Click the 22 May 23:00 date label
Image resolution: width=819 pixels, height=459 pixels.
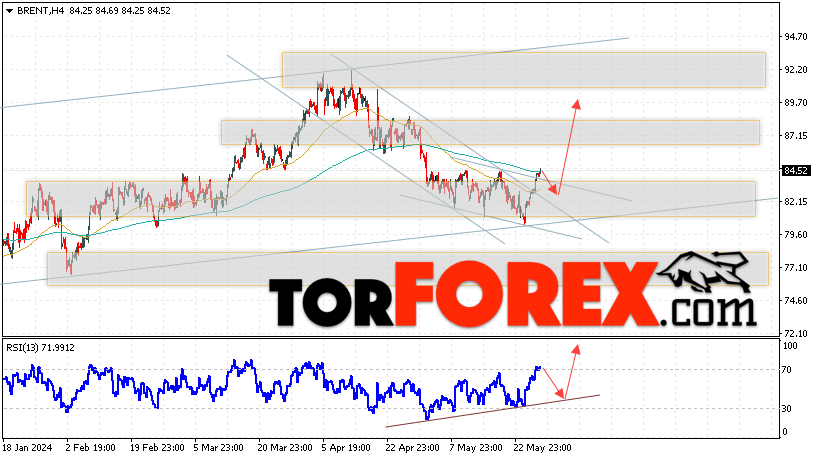pos(542,448)
